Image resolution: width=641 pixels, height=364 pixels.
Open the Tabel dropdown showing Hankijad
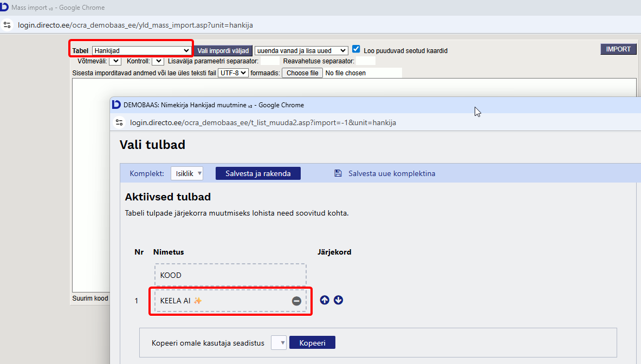(141, 50)
